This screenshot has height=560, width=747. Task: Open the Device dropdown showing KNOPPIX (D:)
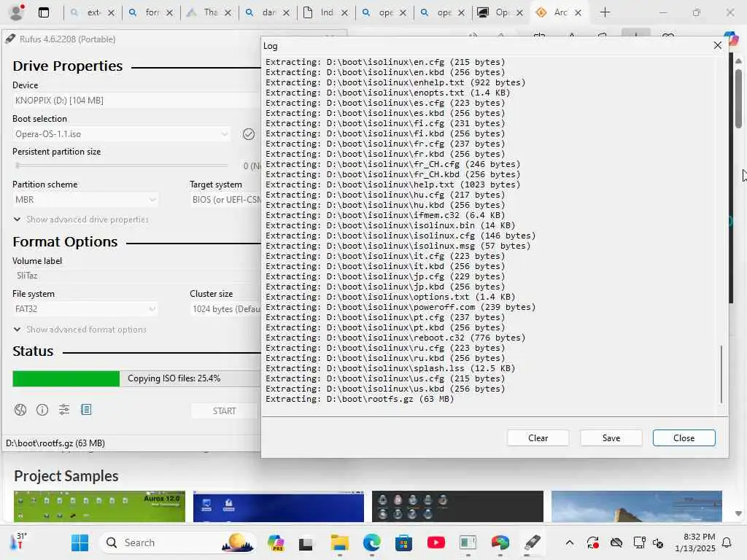pyautogui.click(x=137, y=101)
